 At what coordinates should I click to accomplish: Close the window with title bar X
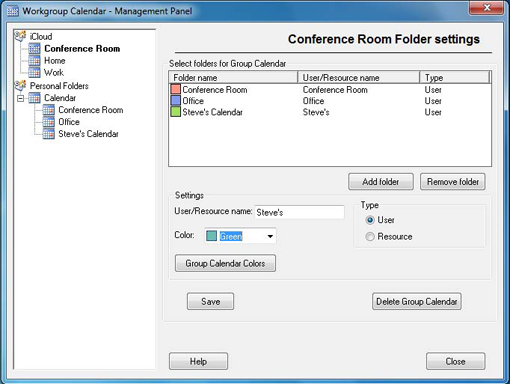pyautogui.click(x=486, y=7)
